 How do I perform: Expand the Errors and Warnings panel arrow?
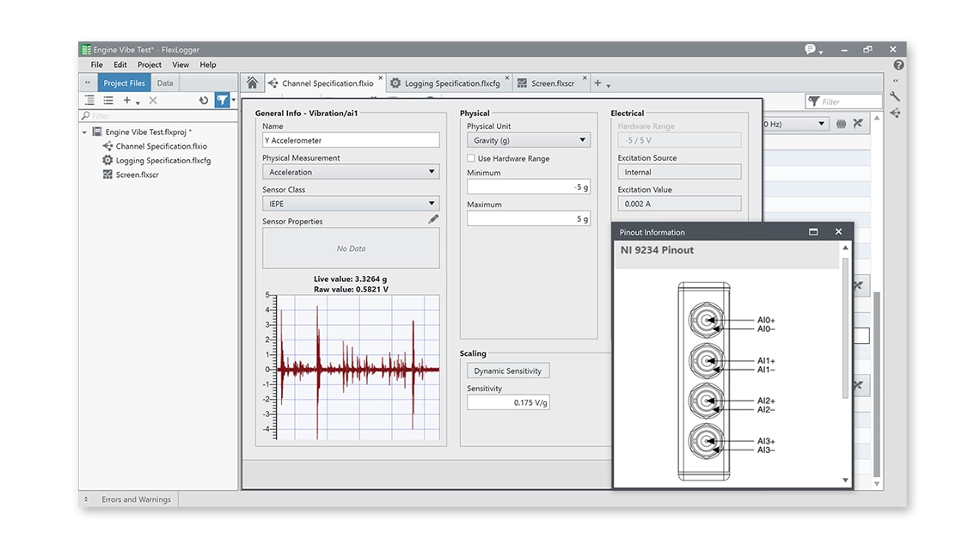(x=86, y=499)
